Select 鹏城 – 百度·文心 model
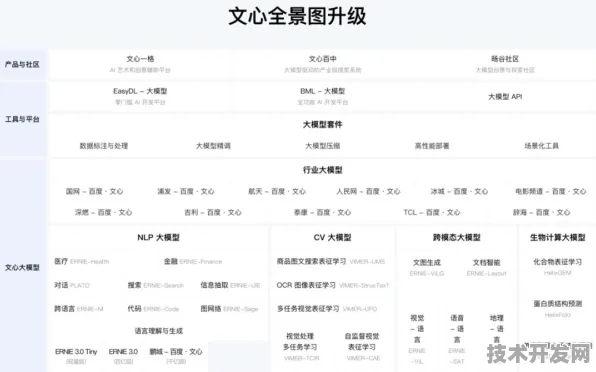Image resolution: width=596 pixels, height=372 pixels. pyautogui.click(x=176, y=356)
